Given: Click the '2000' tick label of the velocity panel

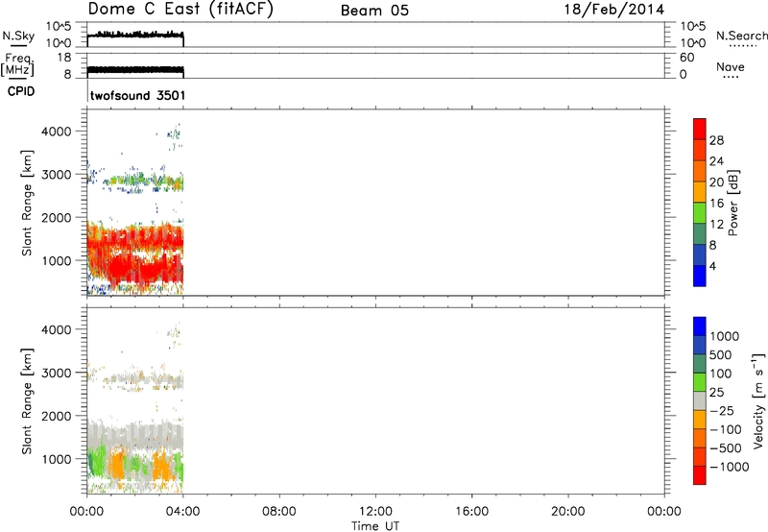Looking at the screenshot, I should click(57, 416).
